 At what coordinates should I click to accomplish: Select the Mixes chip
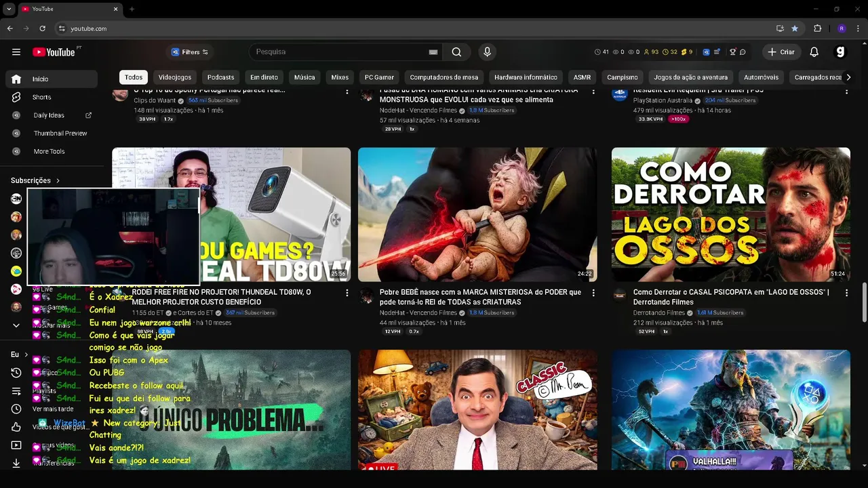340,77
